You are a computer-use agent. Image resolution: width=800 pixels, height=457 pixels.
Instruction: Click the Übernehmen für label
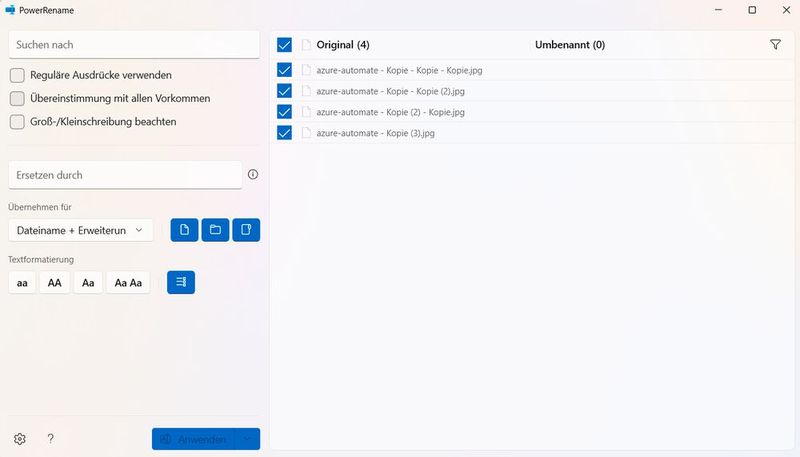40,207
